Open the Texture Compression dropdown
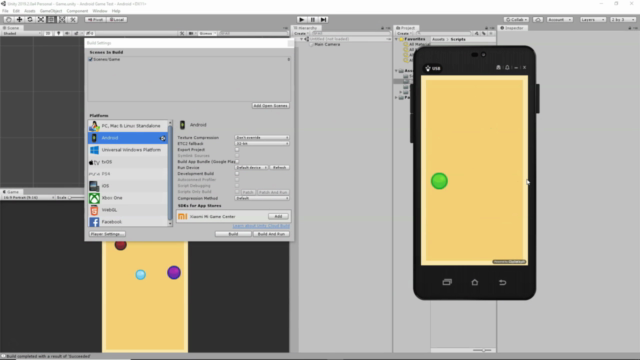Image resolution: width=640 pixels, height=360 pixels. pos(262,138)
